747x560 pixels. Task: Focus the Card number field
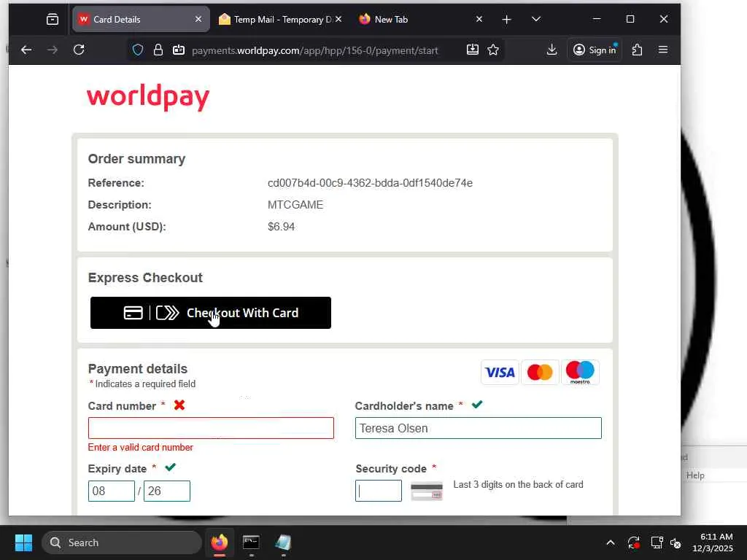click(x=211, y=428)
